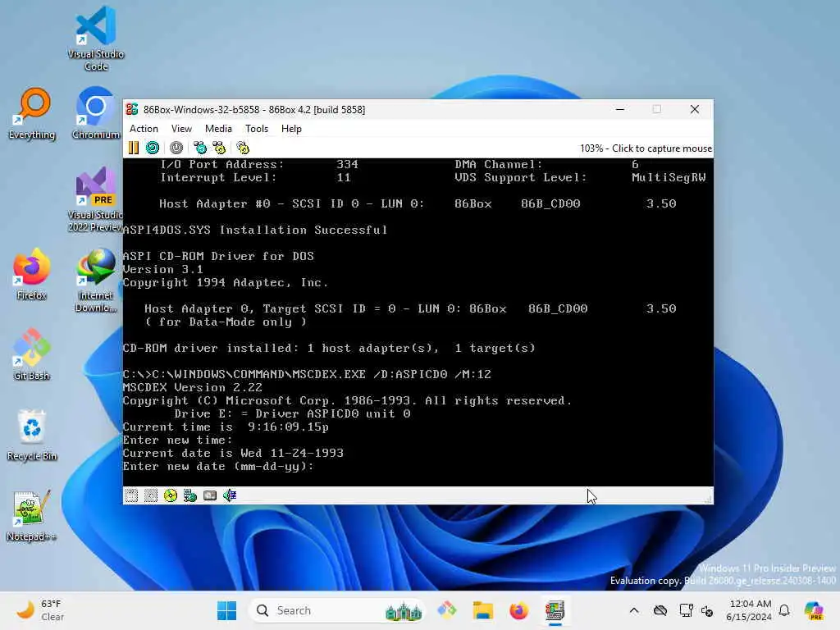Click the 86Box taskbar button

point(555,610)
